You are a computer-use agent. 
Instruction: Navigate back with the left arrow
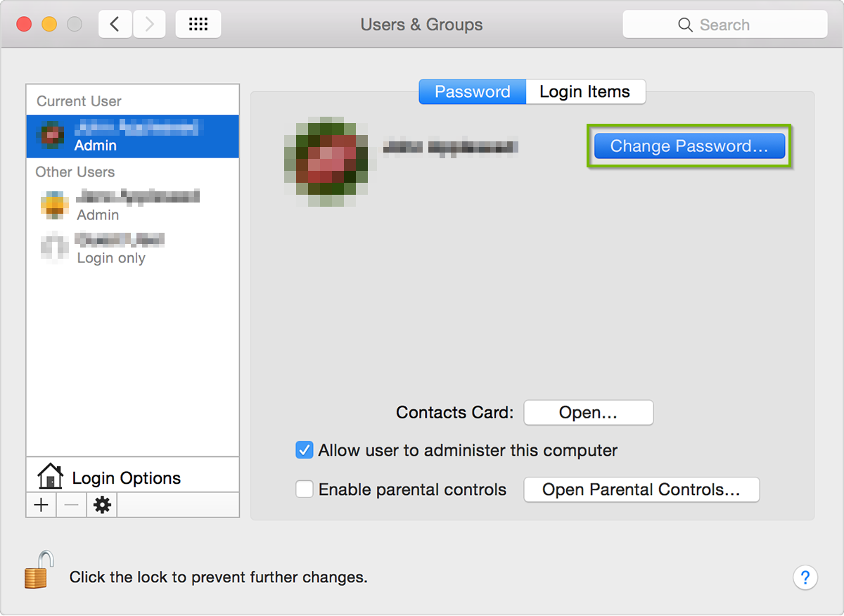[115, 23]
